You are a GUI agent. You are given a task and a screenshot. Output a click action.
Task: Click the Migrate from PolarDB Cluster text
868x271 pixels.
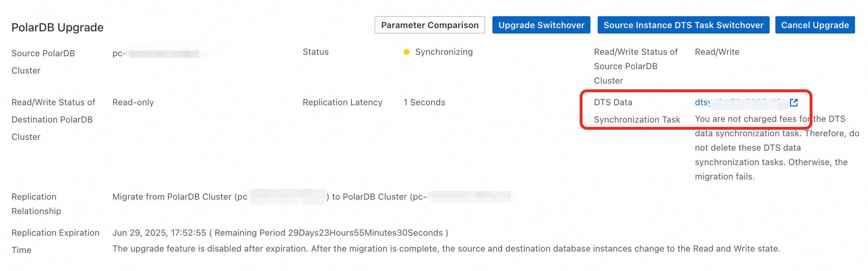180,197
